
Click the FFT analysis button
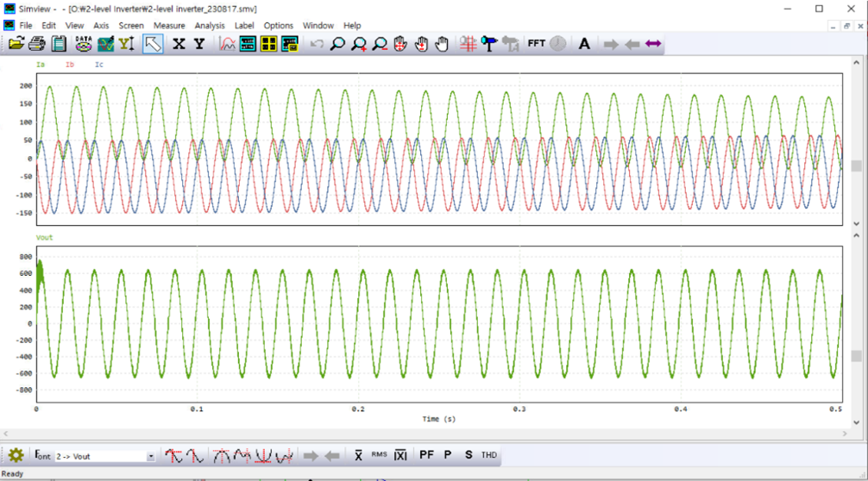point(536,43)
